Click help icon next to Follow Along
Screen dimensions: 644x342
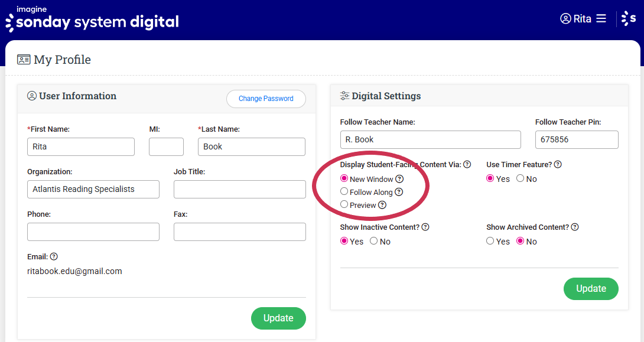[x=399, y=192]
